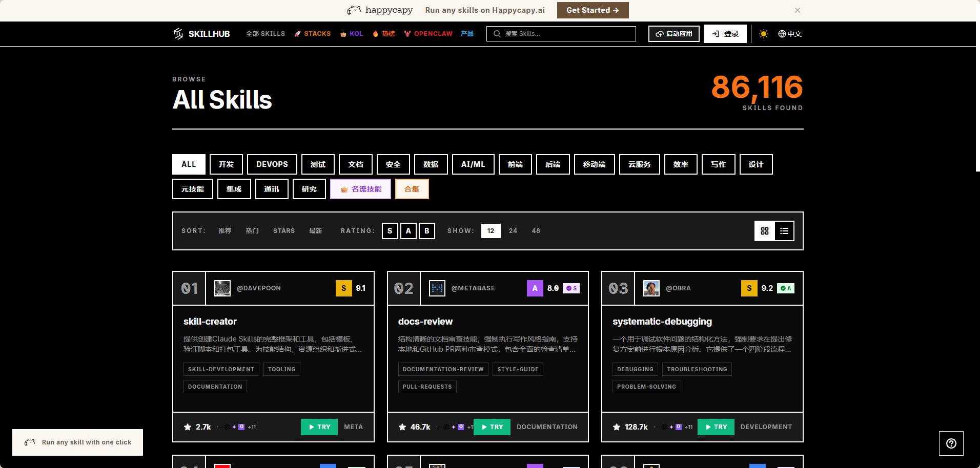Close the happycapy promotional banner
The image size is (980, 468).
pyautogui.click(x=798, y=10)
